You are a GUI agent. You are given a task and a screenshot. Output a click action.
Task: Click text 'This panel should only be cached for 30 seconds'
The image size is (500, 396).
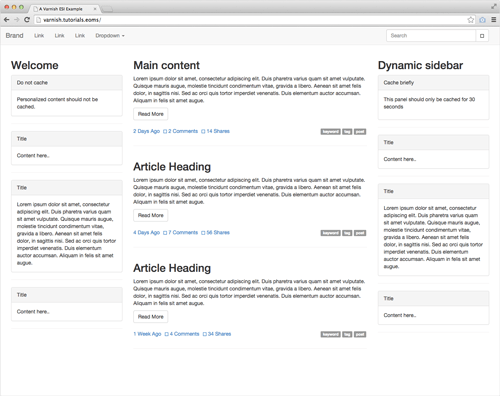[x=429, y=103]
